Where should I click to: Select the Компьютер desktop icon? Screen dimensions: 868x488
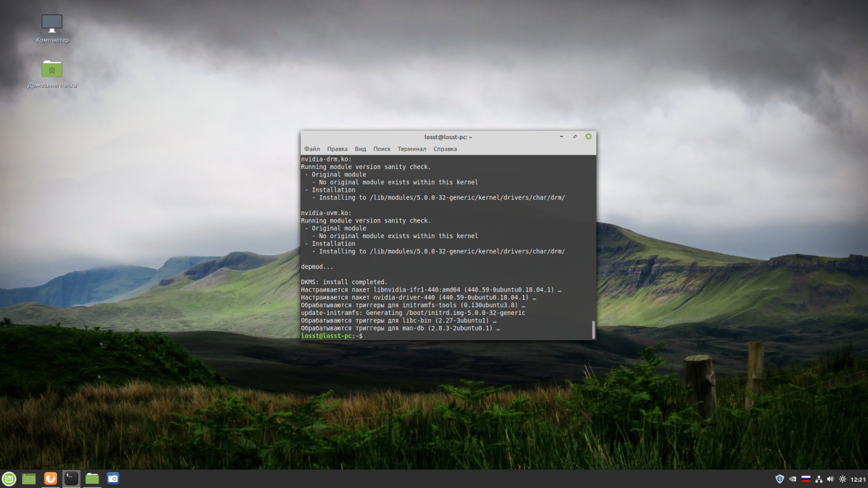[52, 29]
